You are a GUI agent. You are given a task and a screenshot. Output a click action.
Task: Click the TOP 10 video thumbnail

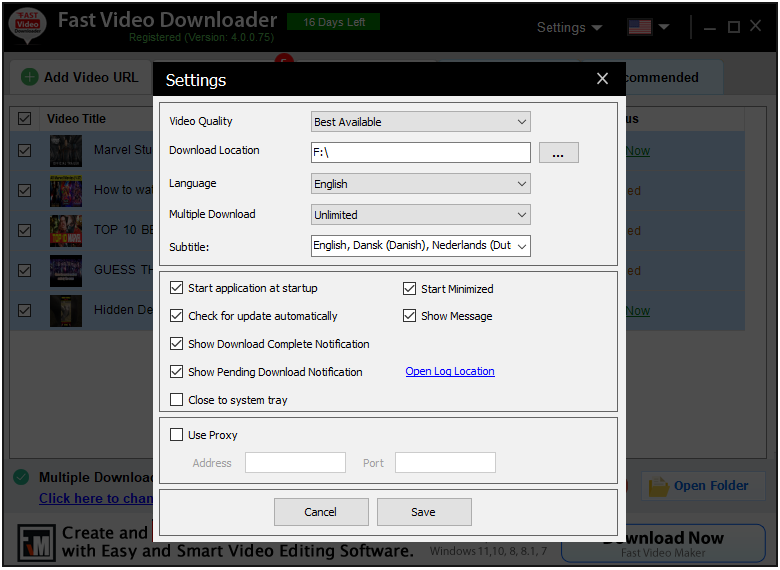[x=66, y=230]
